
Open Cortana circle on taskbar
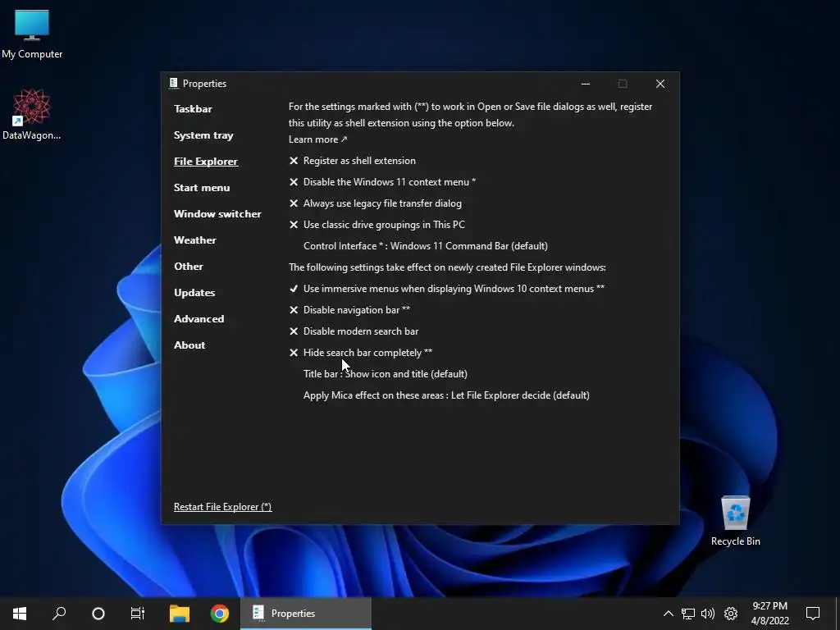point(98,614)
